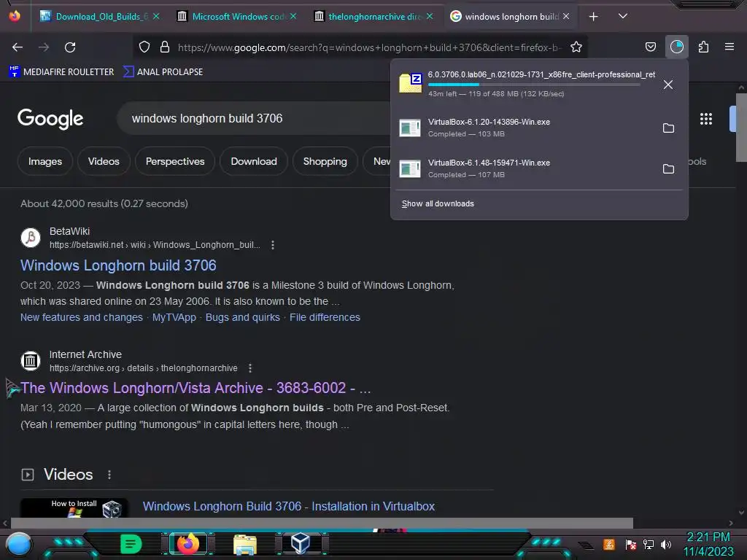747x560 pixels.
Task: Cancel the 6.0.3706 Longhorn download
Action: tap(668, 85)
